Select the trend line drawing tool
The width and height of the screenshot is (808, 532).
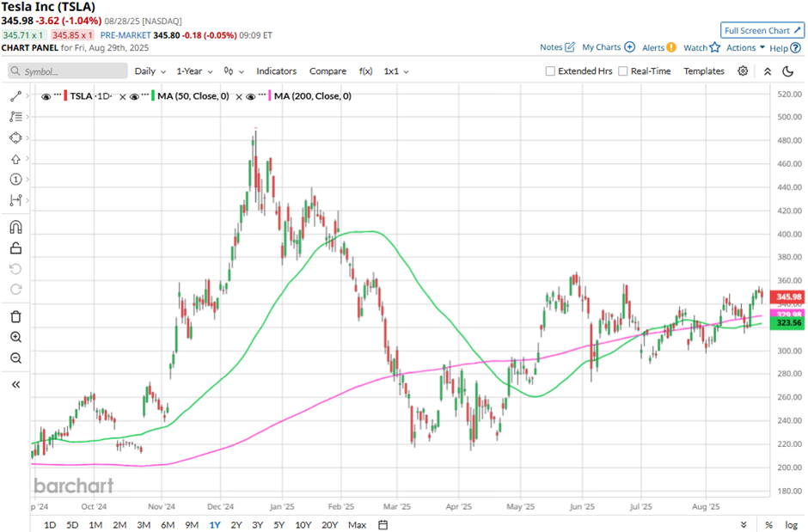15,95
